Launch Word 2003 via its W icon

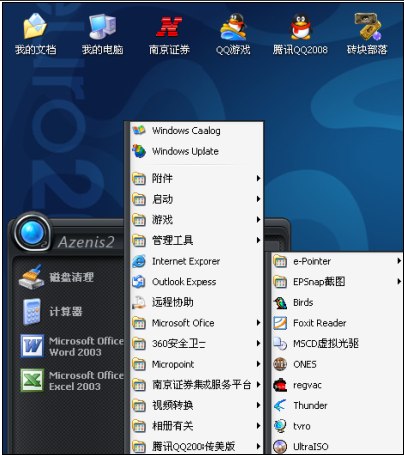(32, 346)
